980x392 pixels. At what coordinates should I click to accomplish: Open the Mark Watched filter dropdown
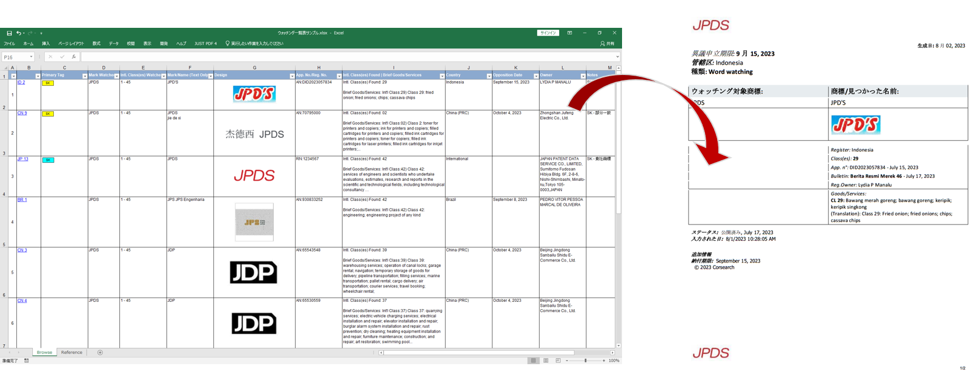(116, 76)
